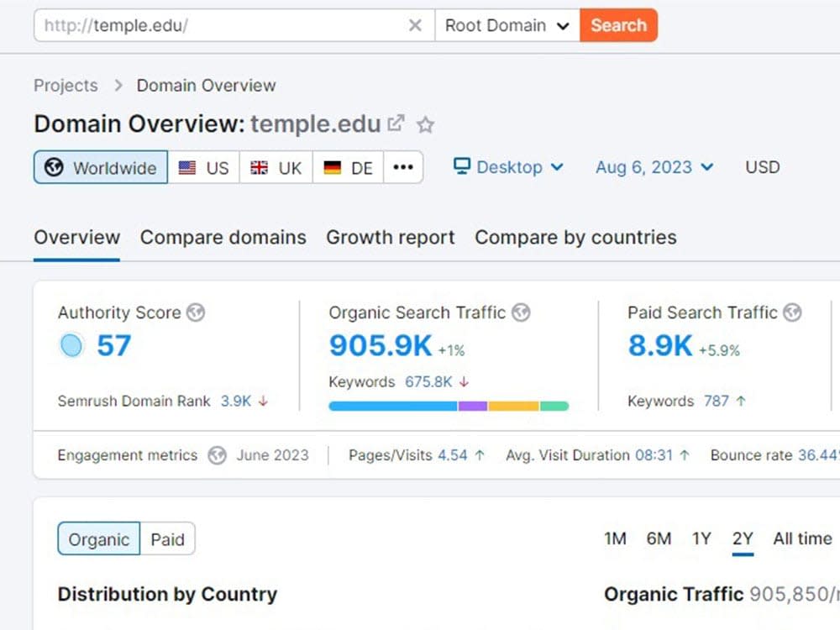
Task: Click the blue segment of the keywords bar
Action: click(393, 406)
